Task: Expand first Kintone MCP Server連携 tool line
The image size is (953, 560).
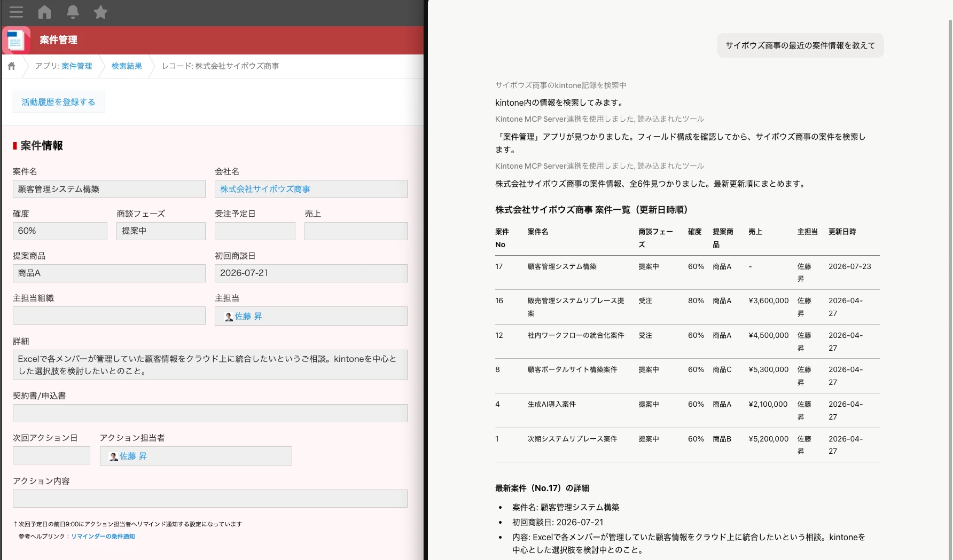Action: pyautogui.click(x=599, y=119)
